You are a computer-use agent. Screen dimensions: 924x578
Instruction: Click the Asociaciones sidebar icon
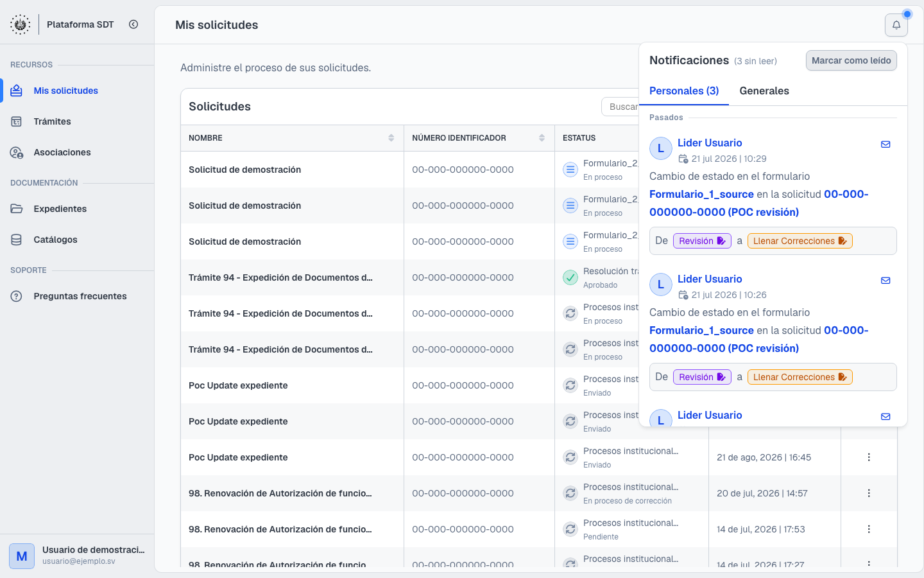pyautogui.click(x=17, y=152)
